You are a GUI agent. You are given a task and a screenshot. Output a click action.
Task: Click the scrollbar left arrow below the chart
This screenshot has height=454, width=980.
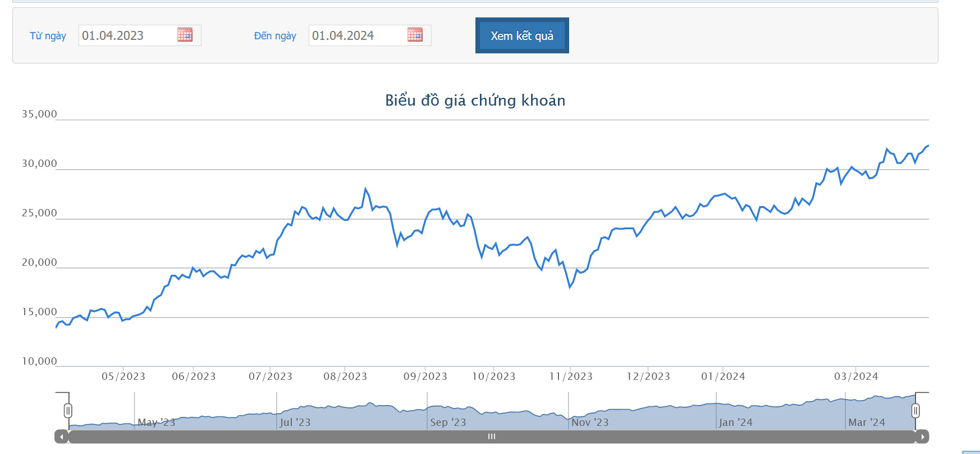pyautogui.click(x=61, y=437)
